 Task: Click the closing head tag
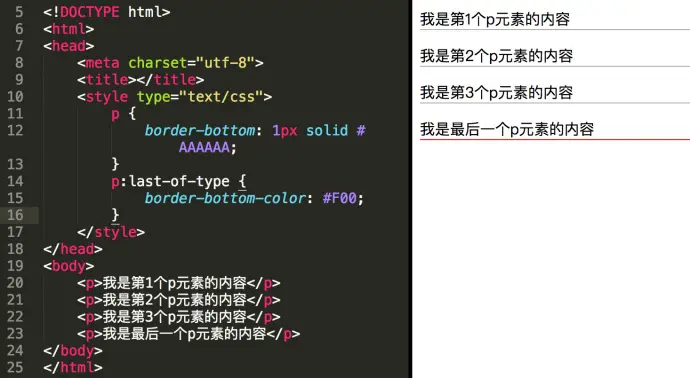pos(73,249)
